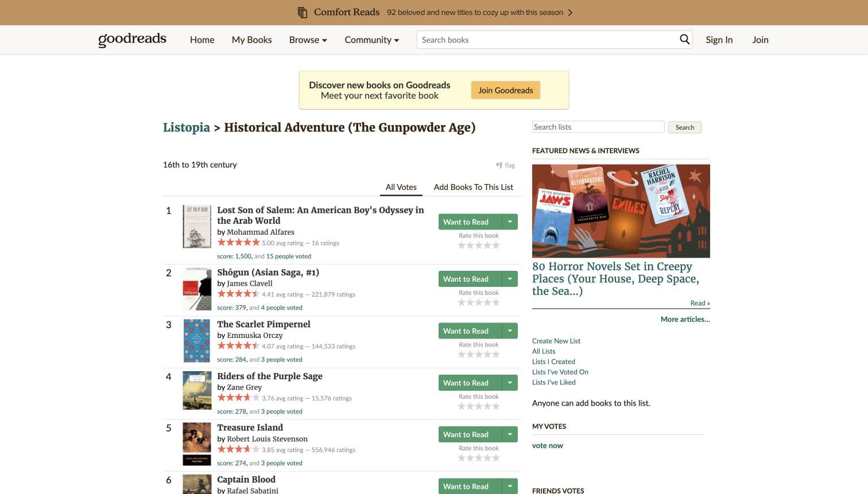The width and height of the screenshot is (868, 494).
Task: Open Treasure Island cover thumbnail
Action: pyautogui.click(x=197, y=444)
